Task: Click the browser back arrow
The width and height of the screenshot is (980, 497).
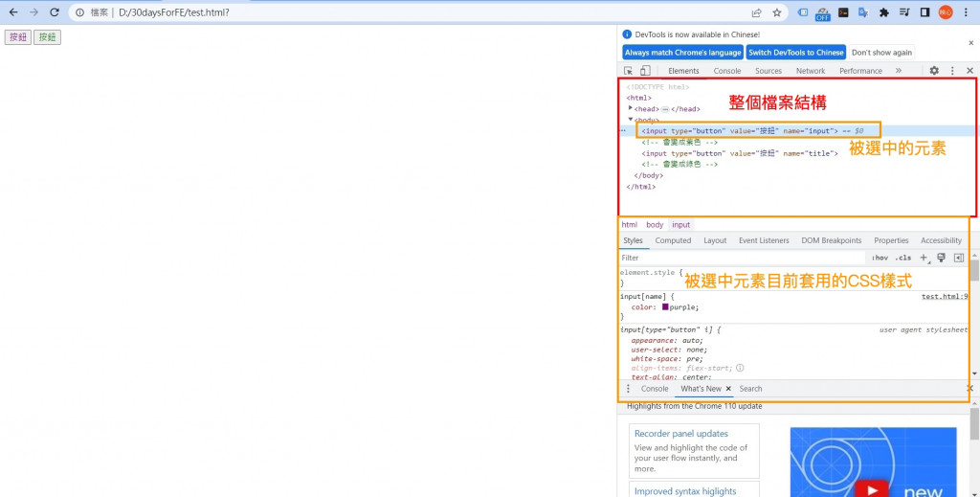Action: [13, 12]
